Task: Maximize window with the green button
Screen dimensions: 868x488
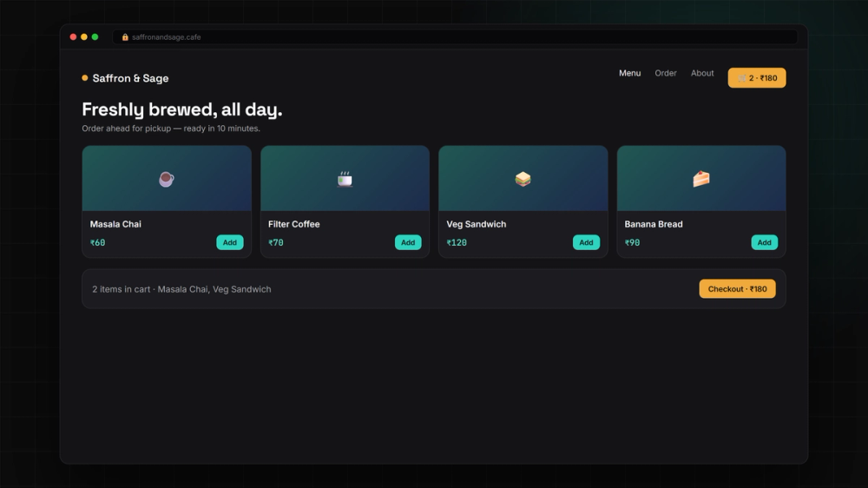Action: [95, 37]
